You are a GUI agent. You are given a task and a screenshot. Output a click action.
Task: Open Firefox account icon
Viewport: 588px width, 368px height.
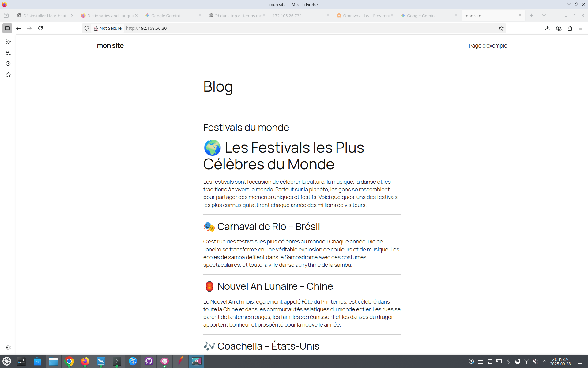point(559,28)
